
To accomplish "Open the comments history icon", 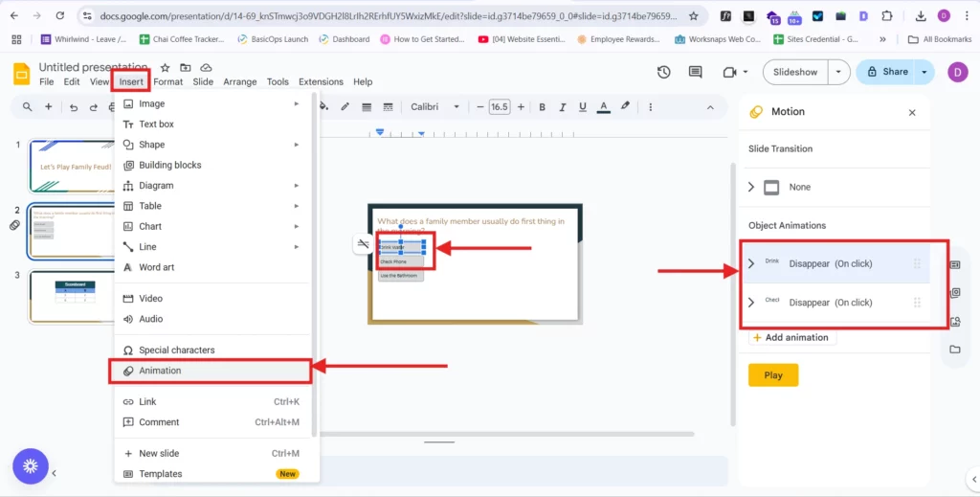I will coord(698,72).
